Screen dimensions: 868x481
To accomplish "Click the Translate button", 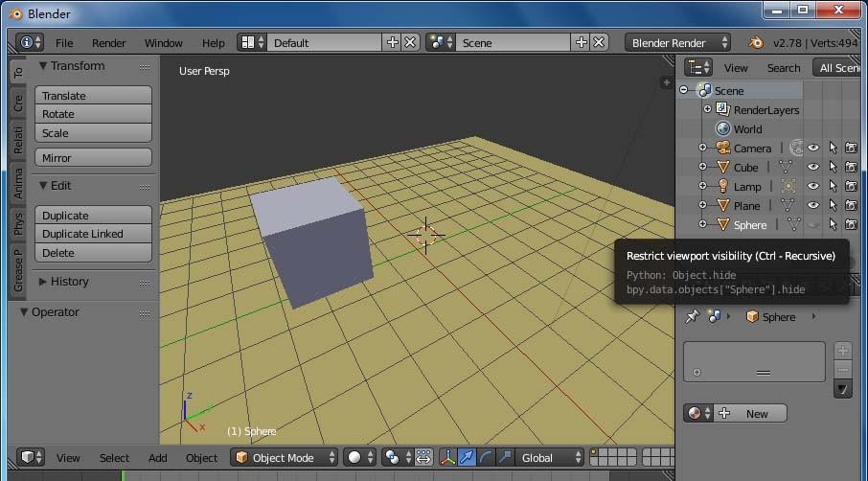I will click(93, 95).
